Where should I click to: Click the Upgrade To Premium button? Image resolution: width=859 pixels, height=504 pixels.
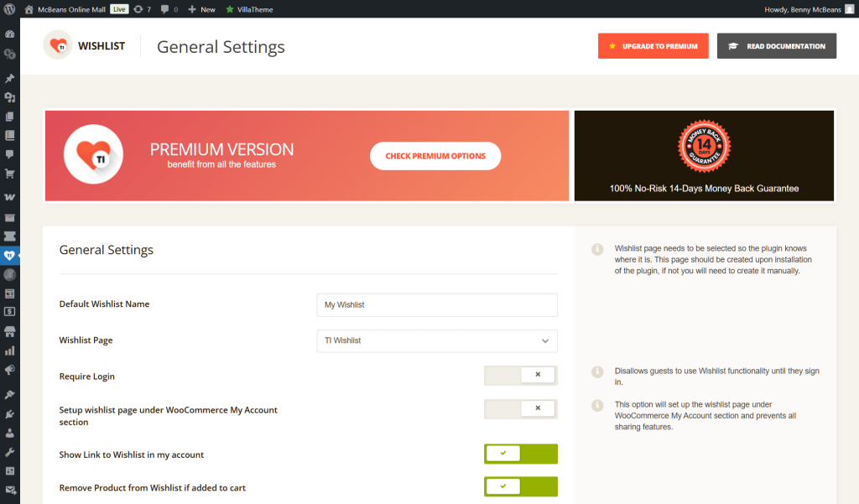coord(653,45)
